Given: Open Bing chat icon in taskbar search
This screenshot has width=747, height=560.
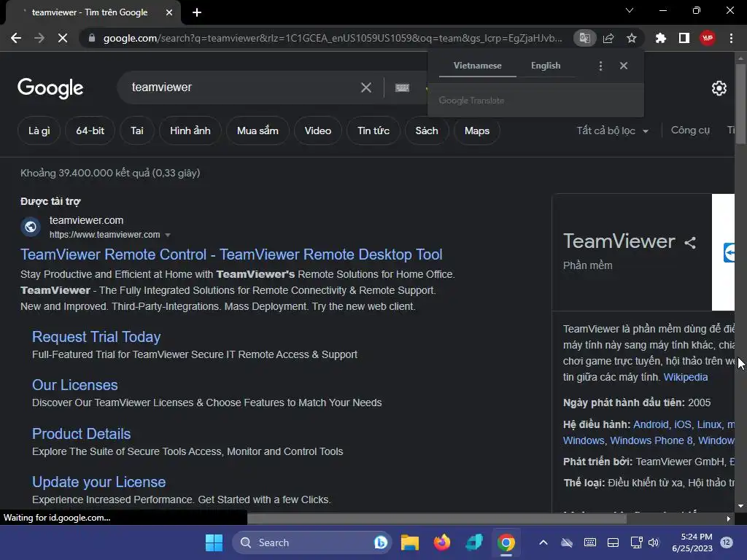Looking at the screenshot, I should pyautogui.click(x=381, y=542).
